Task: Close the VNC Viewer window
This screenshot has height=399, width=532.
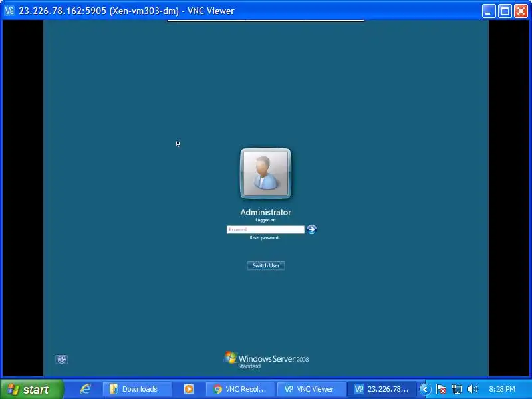Action: click(521, 11)
